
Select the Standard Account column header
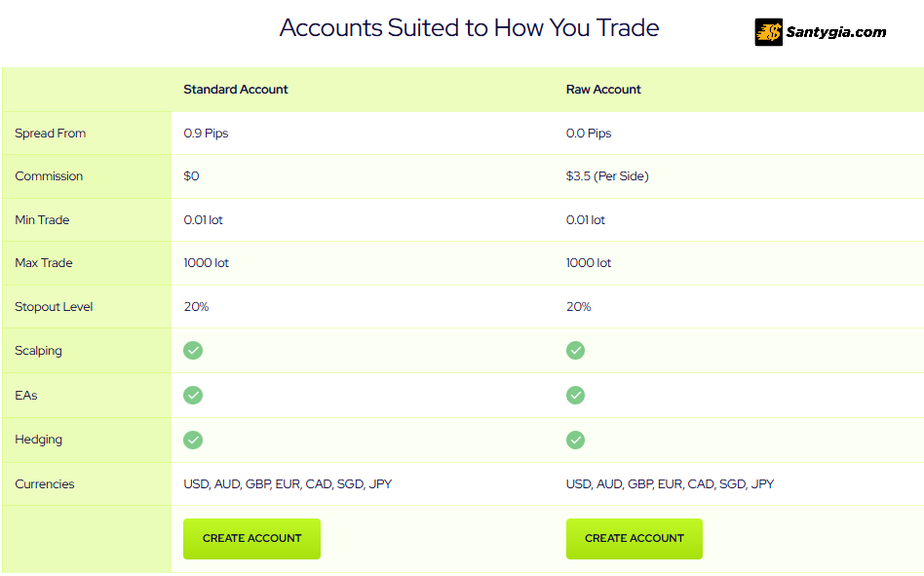(236, 90)
